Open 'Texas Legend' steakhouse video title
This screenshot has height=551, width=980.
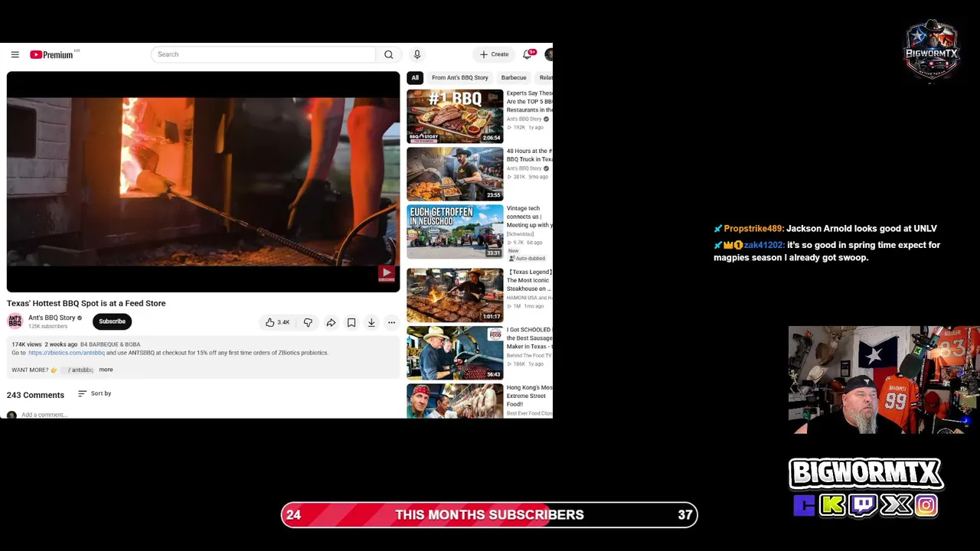[529, 280]
